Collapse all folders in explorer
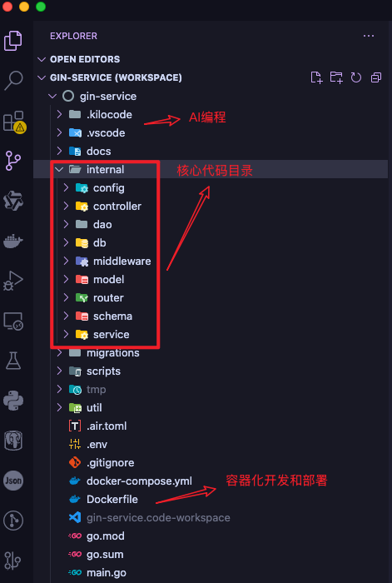The width and height of the screenshot is (392, 583). coord(376,77)
